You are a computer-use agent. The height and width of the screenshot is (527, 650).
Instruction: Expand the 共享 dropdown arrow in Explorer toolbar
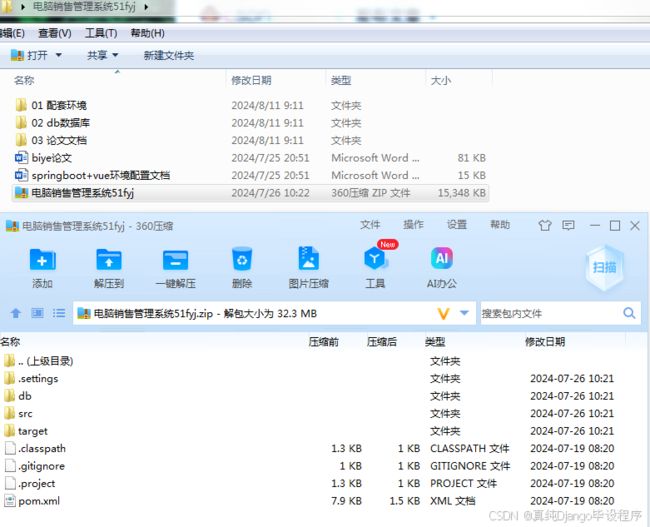click(115, 55)
